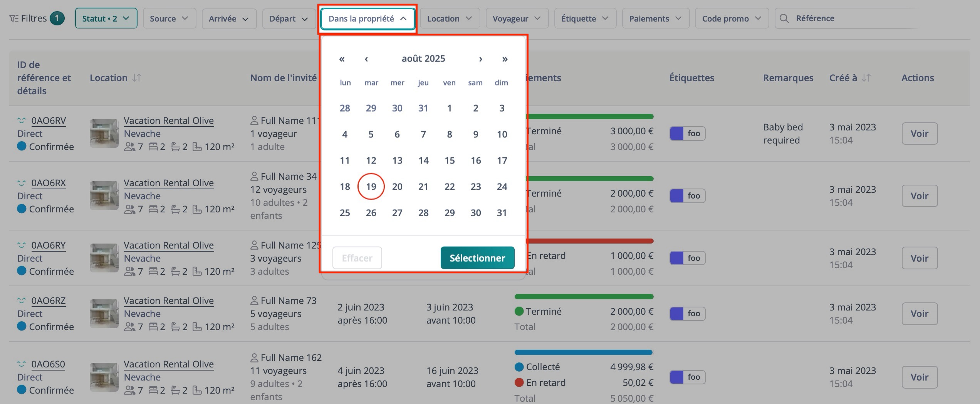Image resolution: width=980 pixels, height=404 pixels.
Task: Click the filter funnel icon beside Filtres
Action: [14, 18]
